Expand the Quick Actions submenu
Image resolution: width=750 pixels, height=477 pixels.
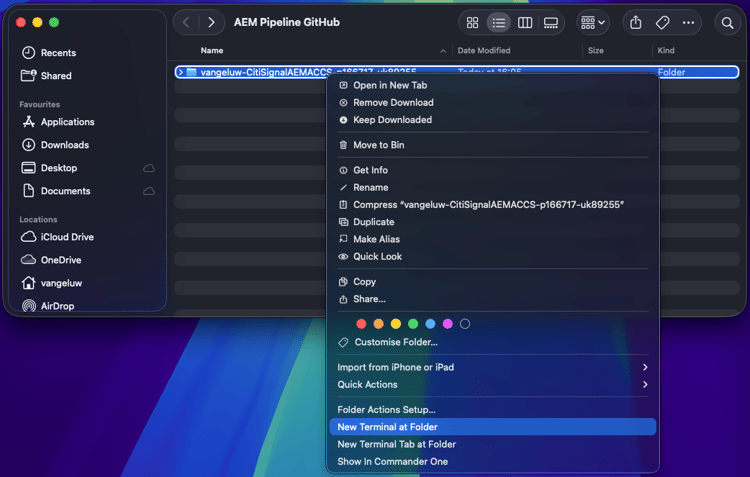tap(493, 385)
